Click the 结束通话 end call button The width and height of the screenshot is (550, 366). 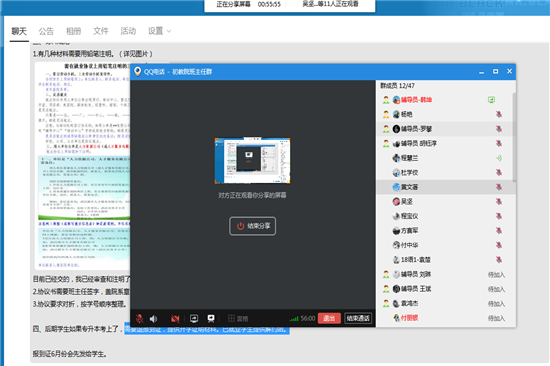point(358,318)
